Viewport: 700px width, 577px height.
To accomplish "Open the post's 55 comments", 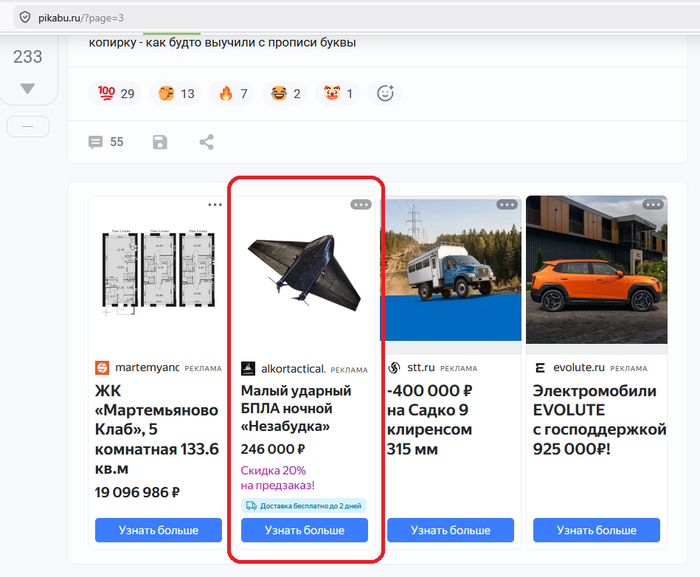I will pyautogui.click(x=105, y=142).
